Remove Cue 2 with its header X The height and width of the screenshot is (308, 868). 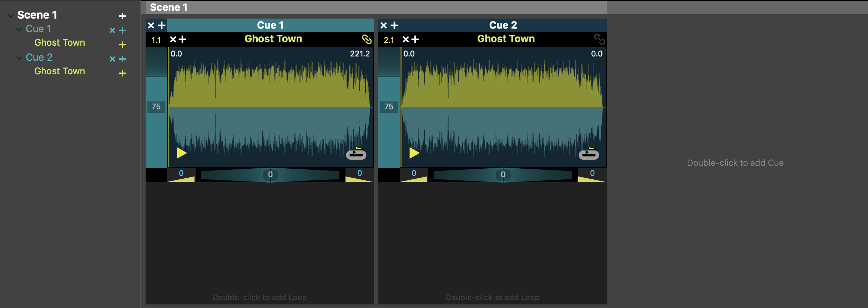tap(384, 25)
